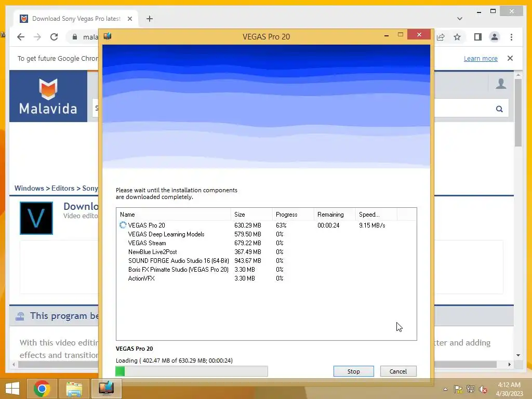The width and height of the screenshot is (532, 399).
Task: Click the Malavida search magnifier icon
Action: click(x=499, y=109)
